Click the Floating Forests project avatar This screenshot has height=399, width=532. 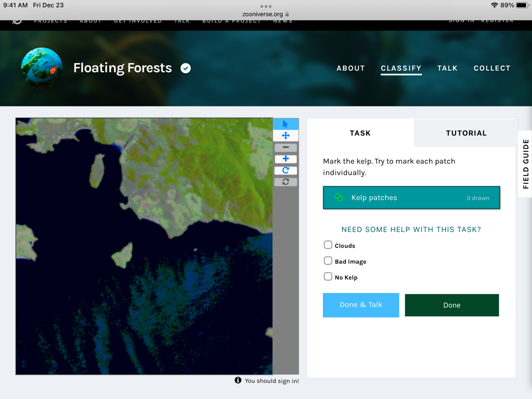click(x=42, y=68)
